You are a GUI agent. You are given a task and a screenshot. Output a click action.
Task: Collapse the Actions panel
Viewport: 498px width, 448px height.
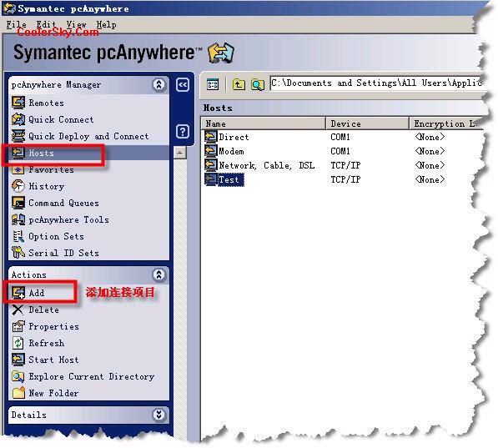[158, 274]
